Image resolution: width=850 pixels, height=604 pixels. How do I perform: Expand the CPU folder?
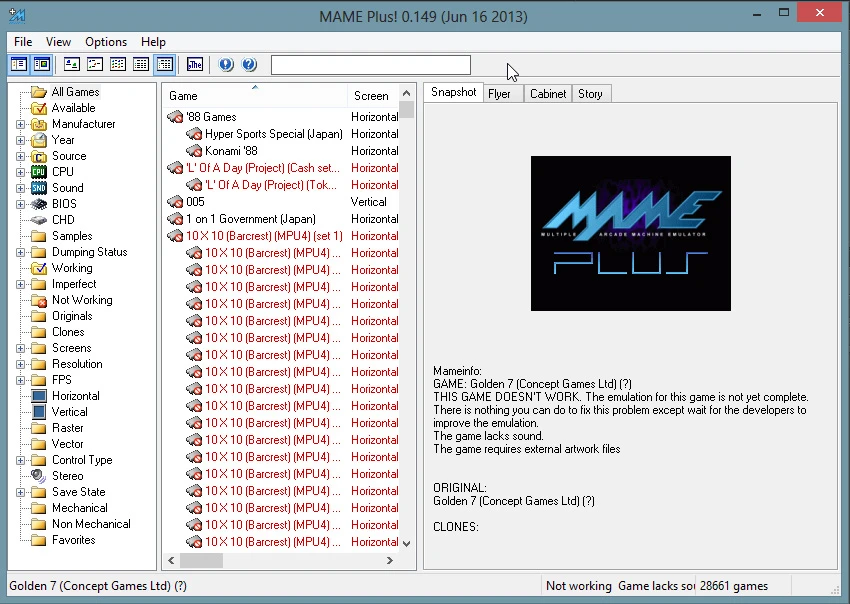(x=21, y=172)
